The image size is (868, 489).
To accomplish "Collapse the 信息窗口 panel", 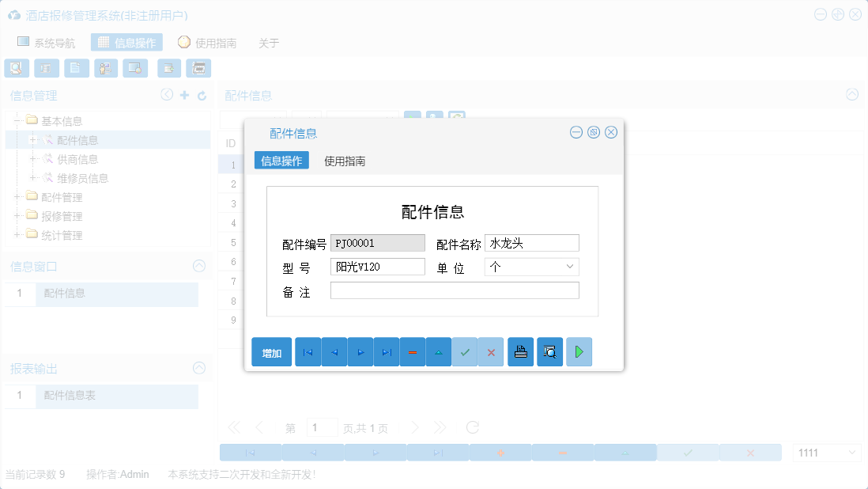I will 198,266.
